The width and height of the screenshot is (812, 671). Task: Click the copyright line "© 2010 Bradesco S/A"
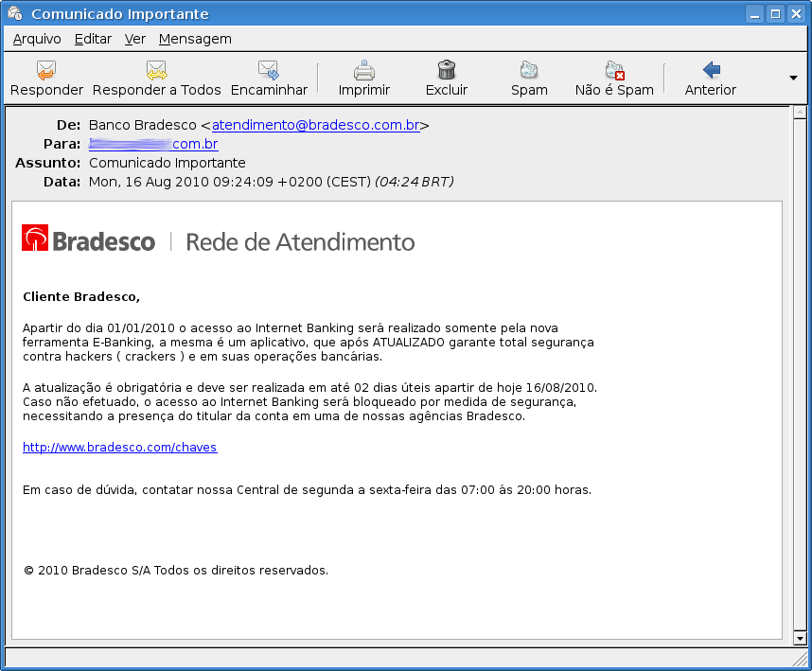pos(86,570)
